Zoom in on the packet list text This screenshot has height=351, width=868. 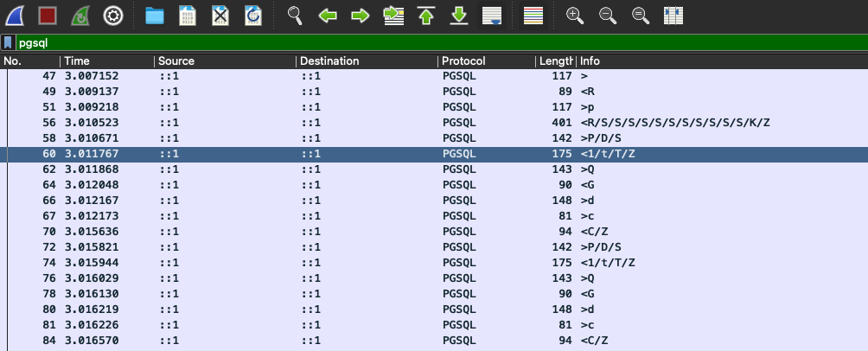click(575, 15)
